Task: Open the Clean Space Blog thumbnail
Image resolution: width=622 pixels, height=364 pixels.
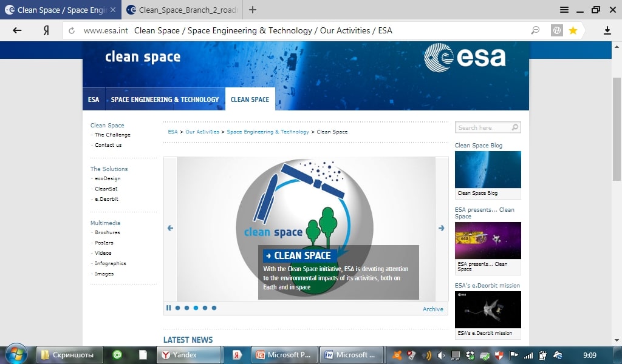Action: point(488,169)
